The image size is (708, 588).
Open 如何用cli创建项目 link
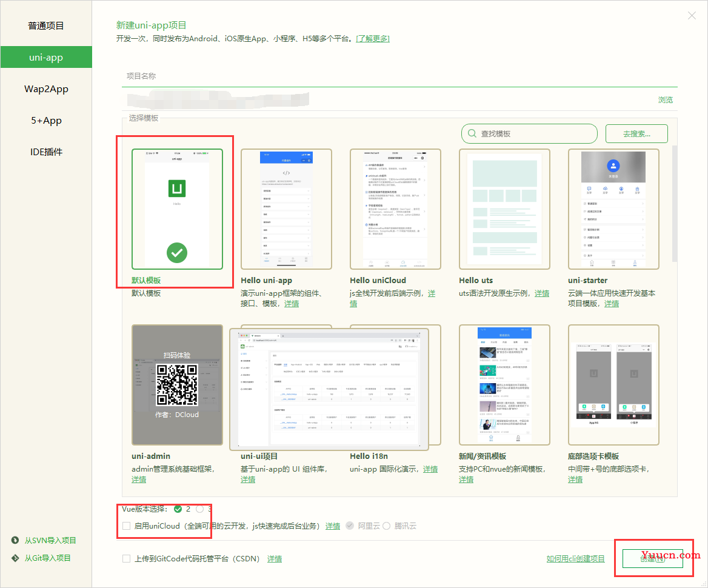tap(575, 559)
